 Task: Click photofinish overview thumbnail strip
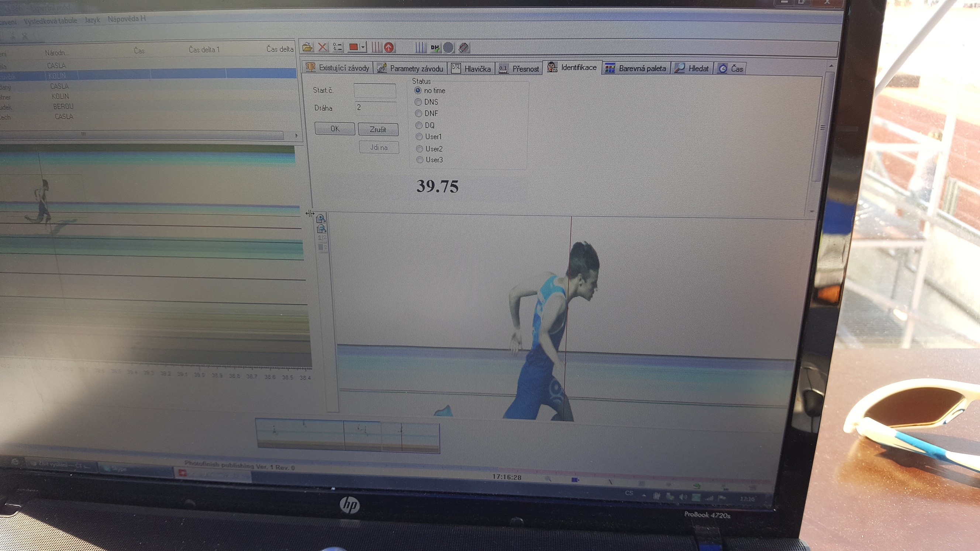pyautogui.click(x=348, y=436)
